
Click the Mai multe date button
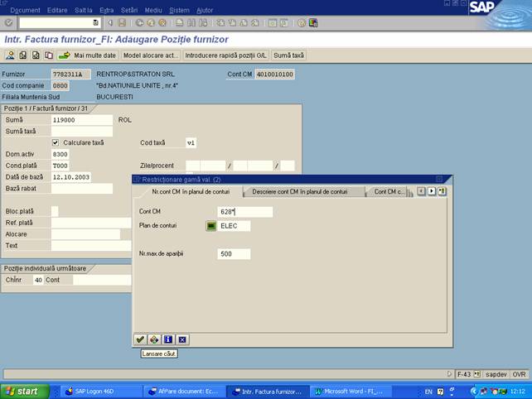pos(94,55)
